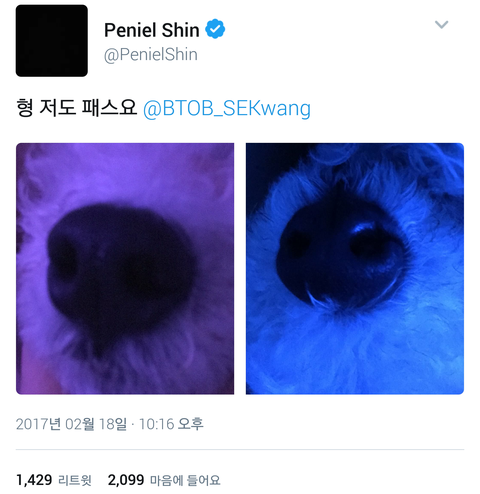This screenshot has width=480, height=494.
Task: View the 1,429 retweet count
Action: tap(34, 480)
